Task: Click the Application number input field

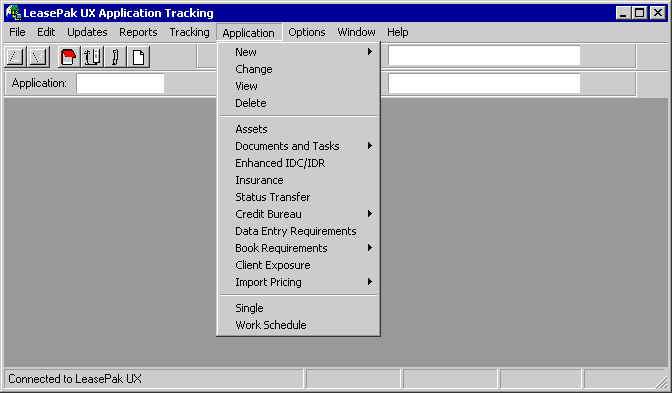Action: click(120, 83)
